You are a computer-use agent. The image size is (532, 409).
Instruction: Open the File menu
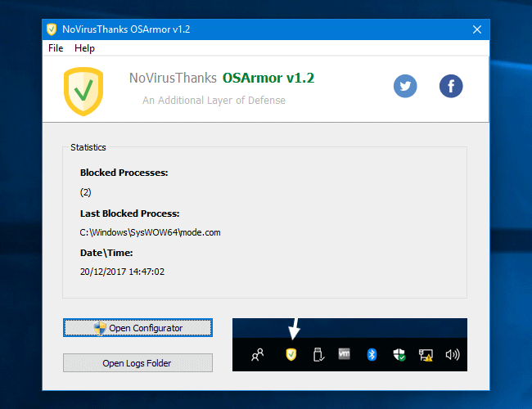[56, 48]
